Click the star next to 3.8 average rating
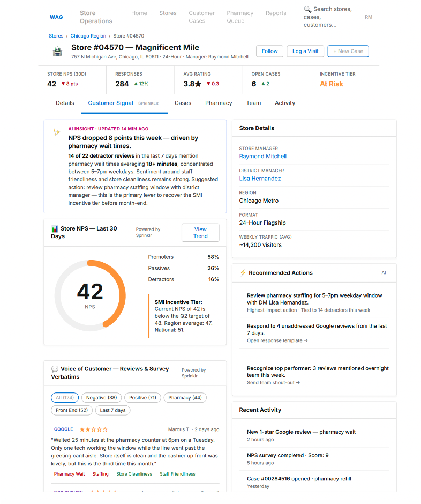 [198, 84]
